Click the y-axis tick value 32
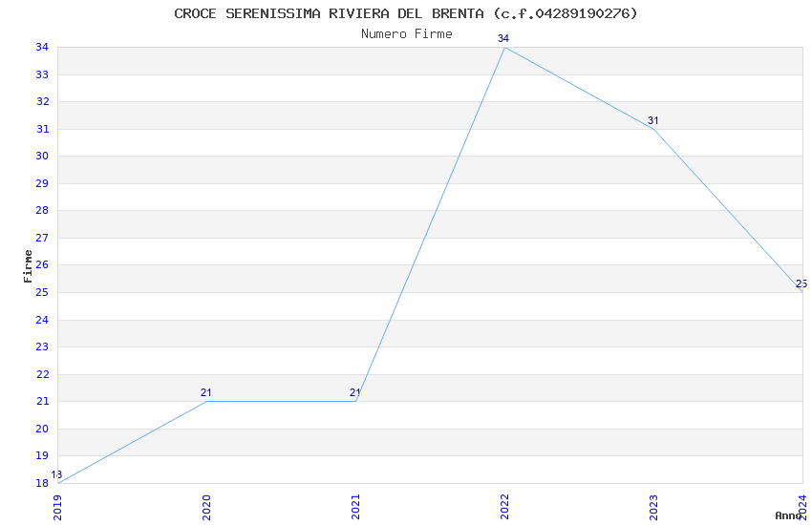The width and height of the screenshot is (812, 525). [42, 101]
